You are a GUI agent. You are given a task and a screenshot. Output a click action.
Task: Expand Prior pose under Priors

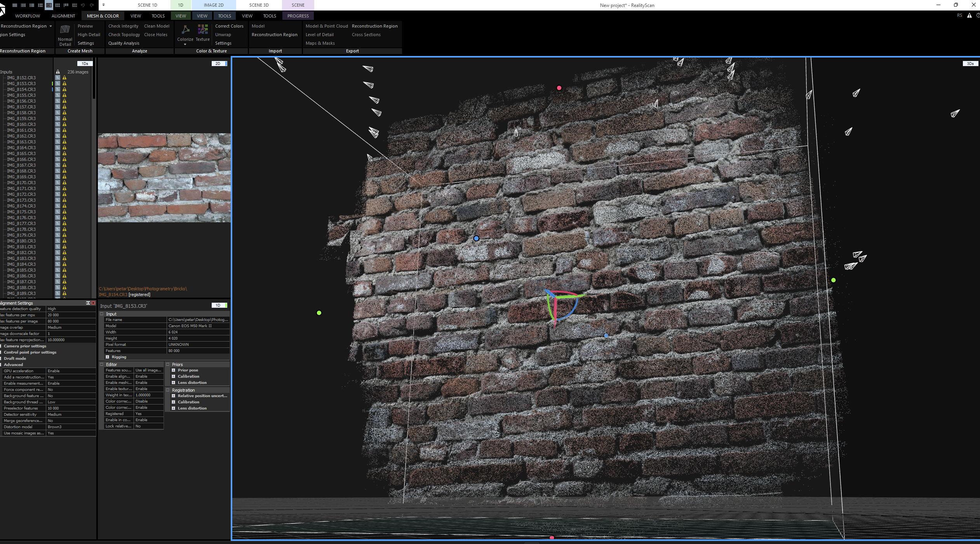click(x=174, y=370)
